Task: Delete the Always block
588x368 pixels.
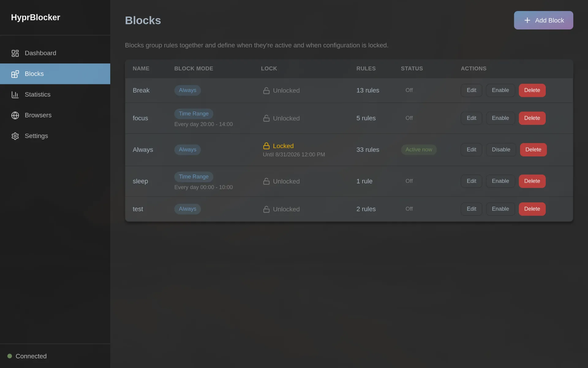Action: [533, 150]
